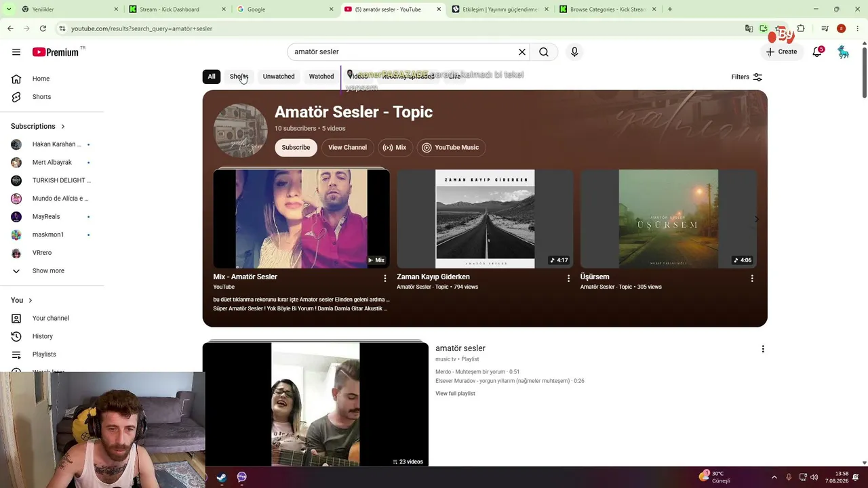Play the Mix - Amatör Sesler thumbnail
The width and height of the screenshot is (868, 488).
coord(301,219)
